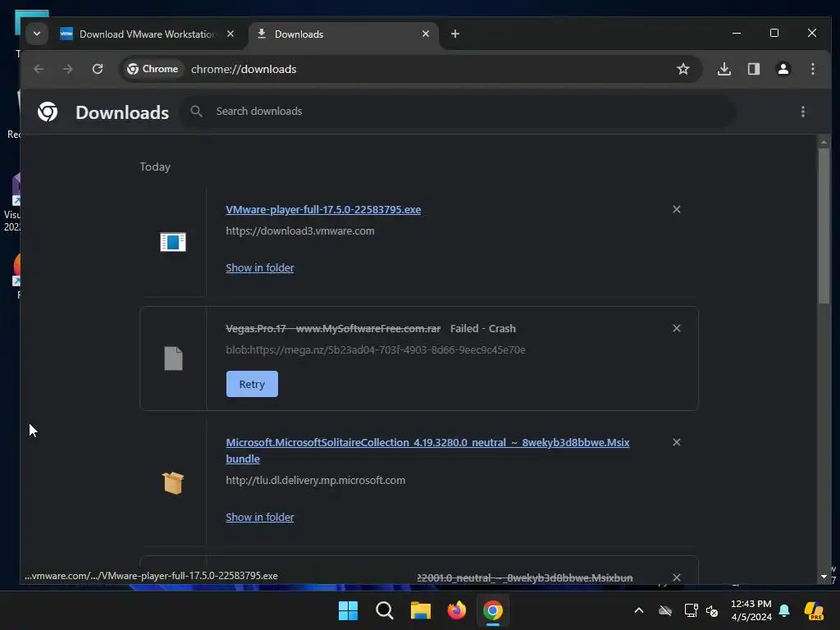Launch Firefox from the taskbar
Viewport: 840px width, 630px height.
pos(456,610)
